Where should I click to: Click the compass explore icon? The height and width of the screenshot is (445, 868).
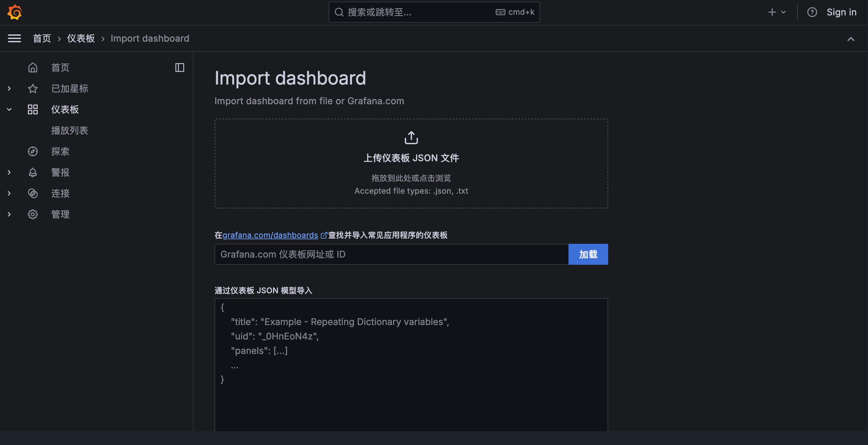(33, 151)
